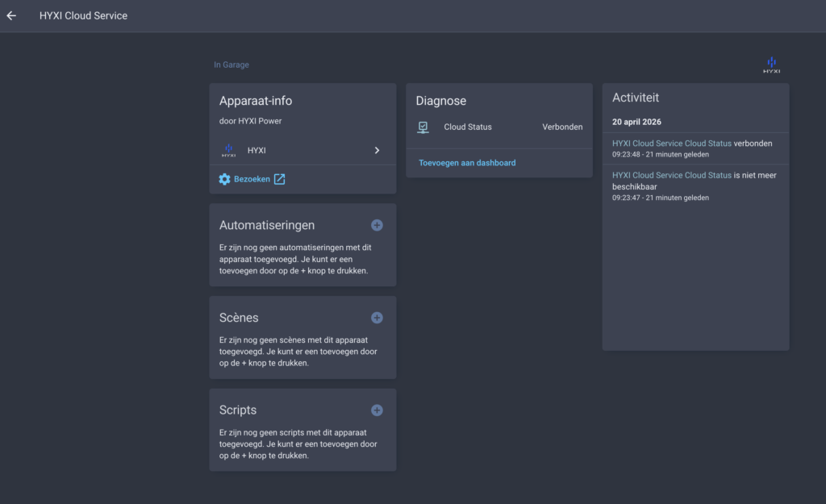Add a script with the Scripts plus
The width and height of the screenshot is (826, 504).
click(x=377, y=410)
